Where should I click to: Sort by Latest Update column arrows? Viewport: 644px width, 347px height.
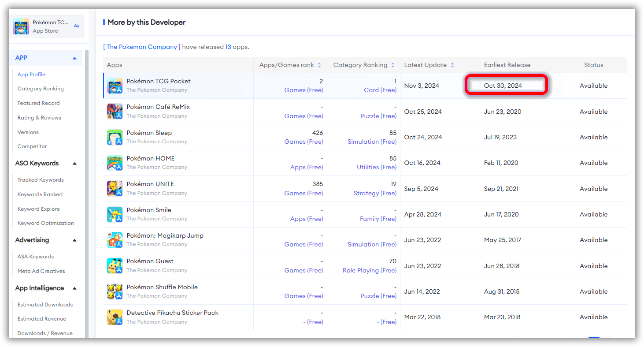[452, 65]
